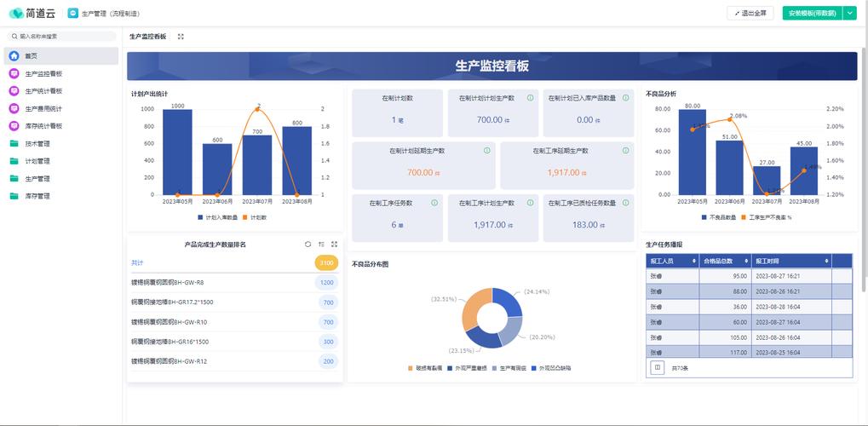Click purple dashboard icon beside 生产统计看板
868x426 pixels.
pyautogui.click(x=14, y=91)
